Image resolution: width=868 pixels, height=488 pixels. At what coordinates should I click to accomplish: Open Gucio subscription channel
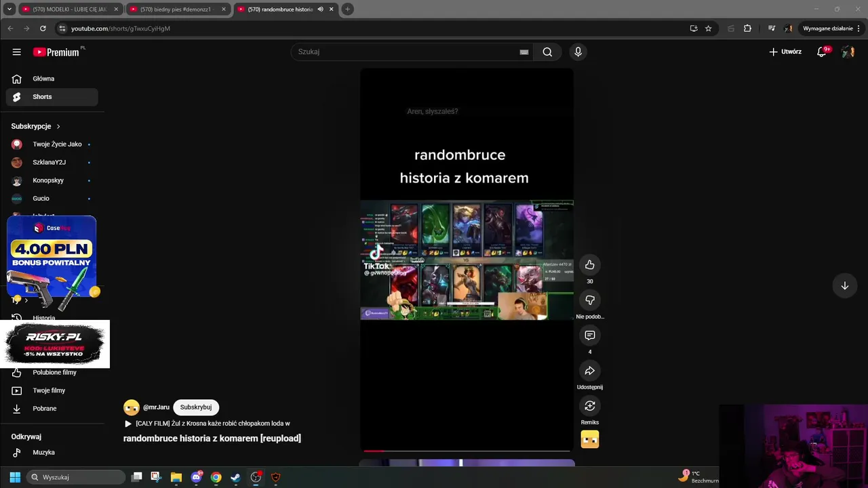point(52,199)
